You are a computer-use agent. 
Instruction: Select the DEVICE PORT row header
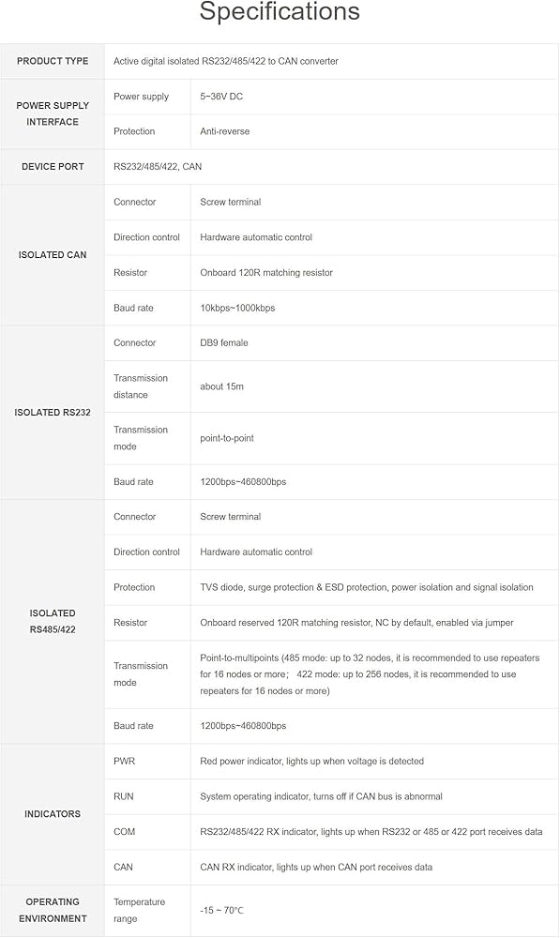(x=53, y=167)
